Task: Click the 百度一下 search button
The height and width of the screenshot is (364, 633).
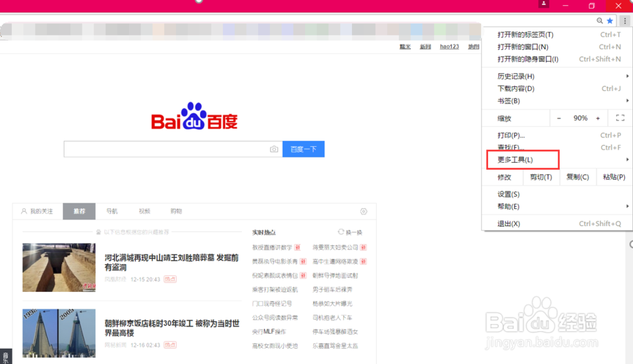Action: (304, 149)
